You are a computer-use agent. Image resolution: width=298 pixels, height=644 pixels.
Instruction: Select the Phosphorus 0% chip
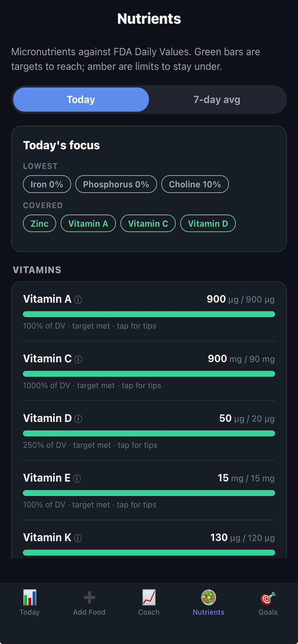[x=116, y=184]
